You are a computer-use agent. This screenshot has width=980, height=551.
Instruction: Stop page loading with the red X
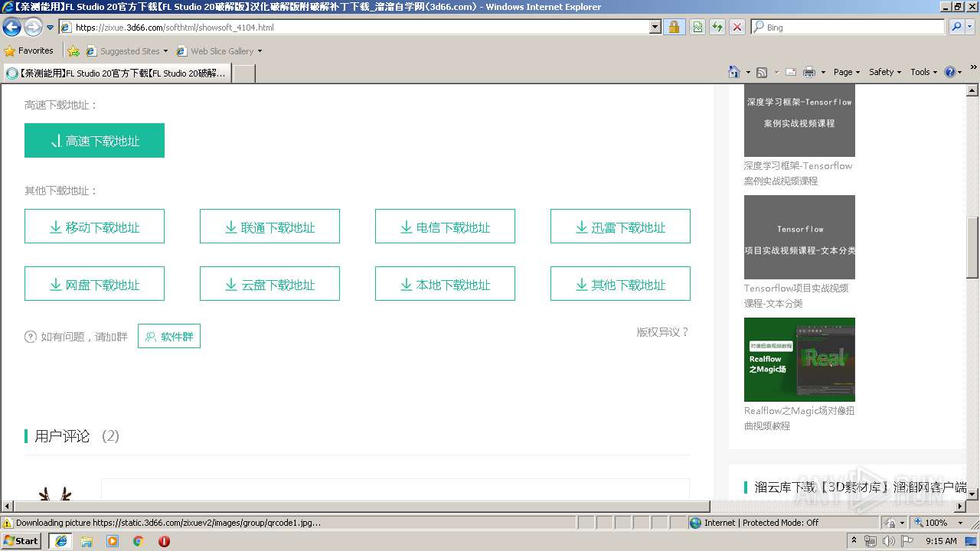coord(737,28)
